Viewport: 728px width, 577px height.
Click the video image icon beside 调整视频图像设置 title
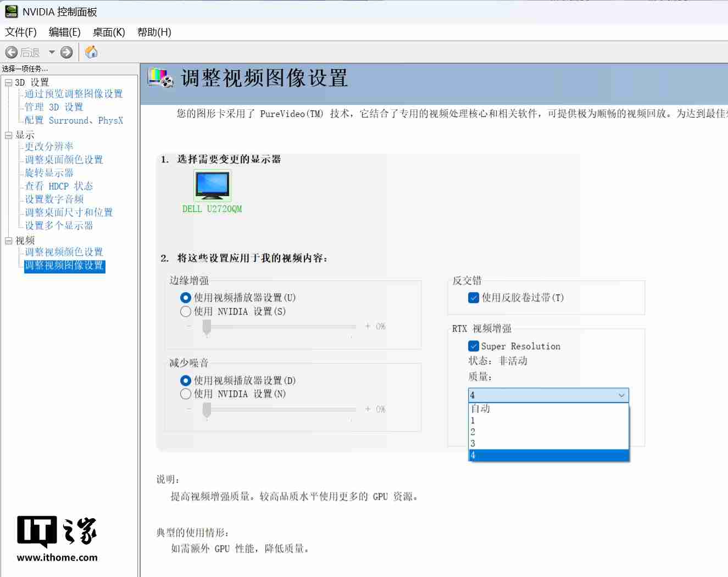click(x=160, y=79)
